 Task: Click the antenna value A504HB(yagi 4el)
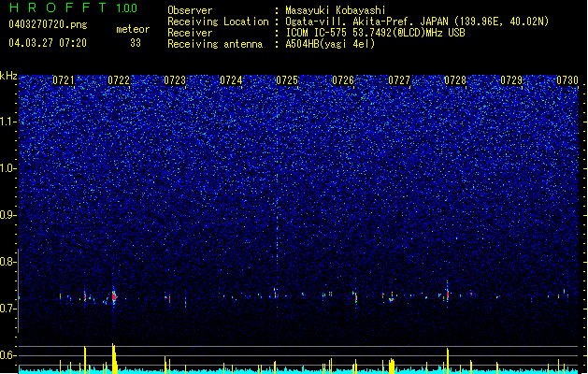[x=330, y=44]
